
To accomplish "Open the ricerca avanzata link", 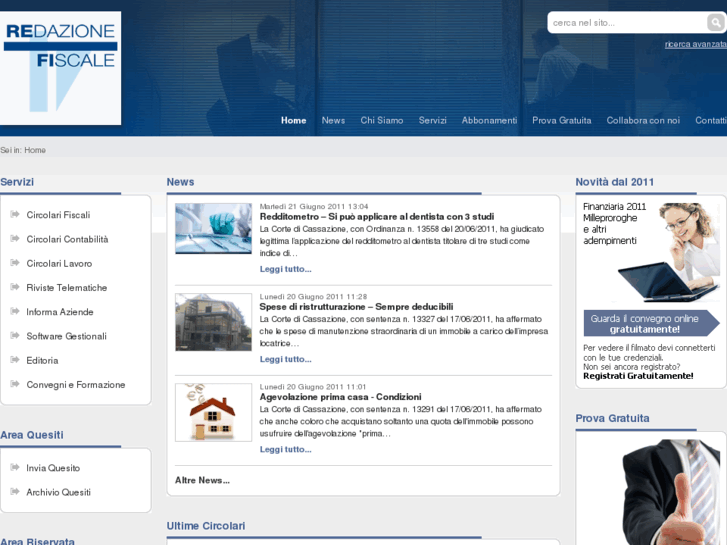I will point(695,44).
